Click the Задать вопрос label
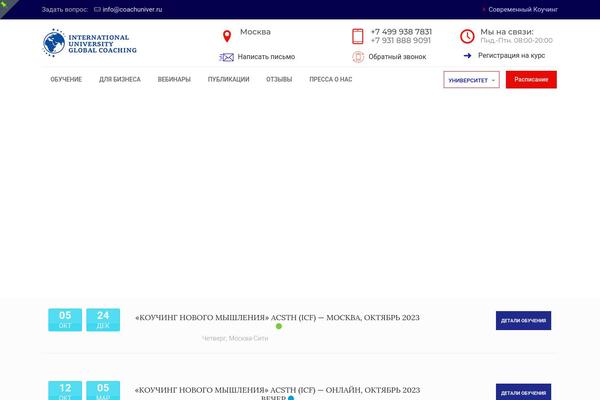Screen dimensions: 600x400 coord(65,10)
